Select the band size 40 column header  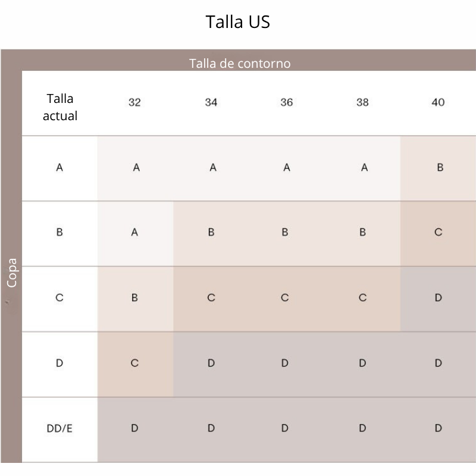pos(438,102)
